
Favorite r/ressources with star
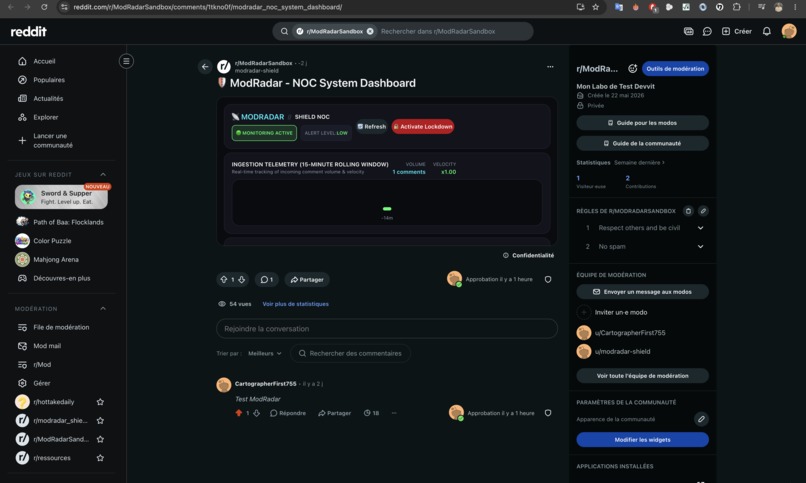tap(100, 458)
